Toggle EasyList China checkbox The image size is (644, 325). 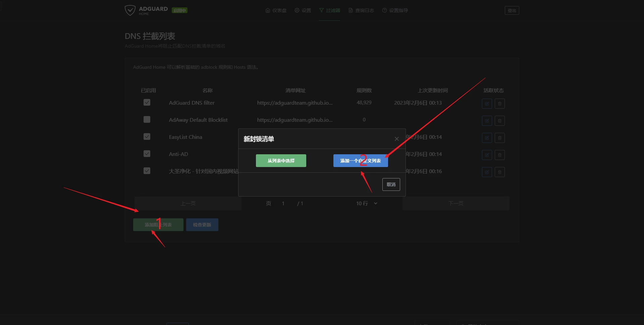click(147, 137)
